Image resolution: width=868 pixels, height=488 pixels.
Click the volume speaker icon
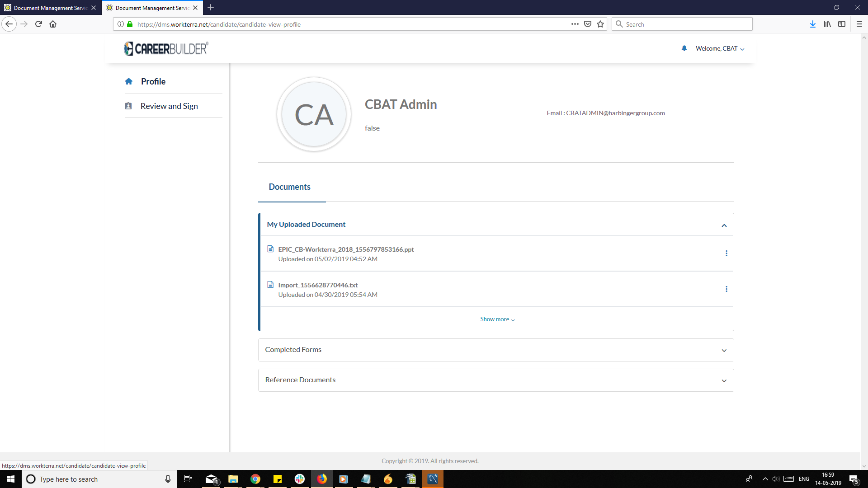tap(776, 479)
